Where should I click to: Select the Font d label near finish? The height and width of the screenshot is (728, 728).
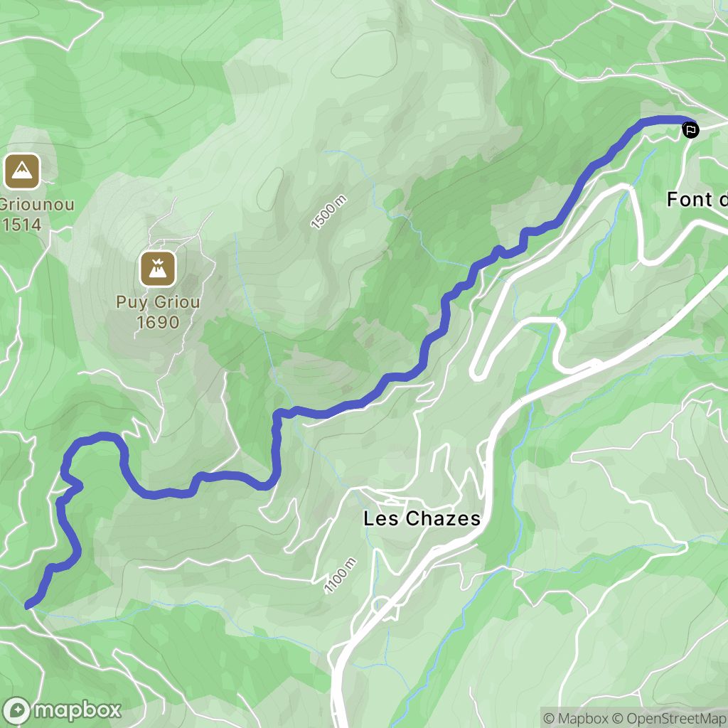click(697, 200)
